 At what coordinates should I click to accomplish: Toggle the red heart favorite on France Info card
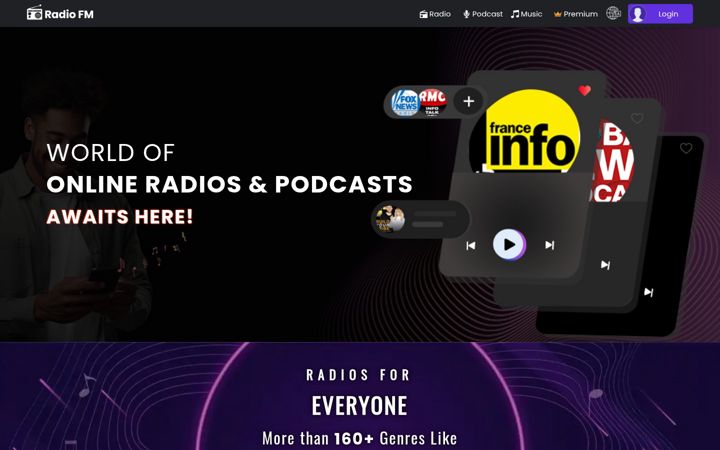coord(584,90)
